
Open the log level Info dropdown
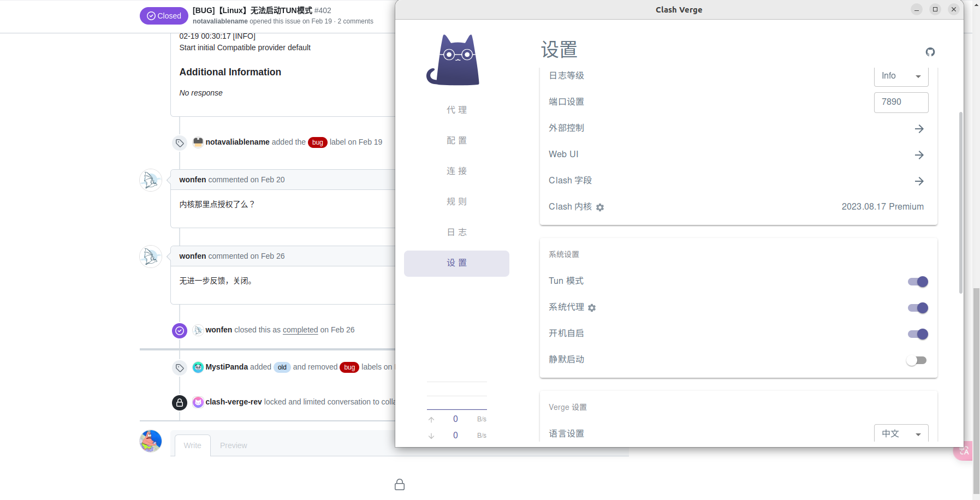[901, 76]
